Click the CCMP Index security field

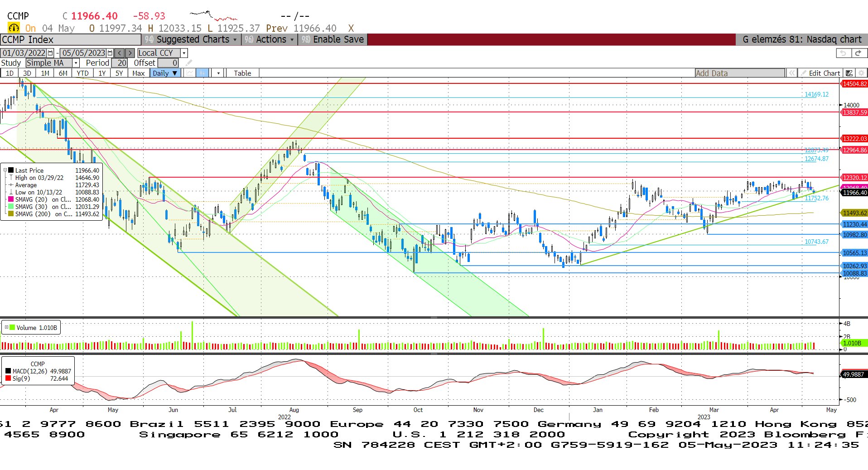(71, 39)
